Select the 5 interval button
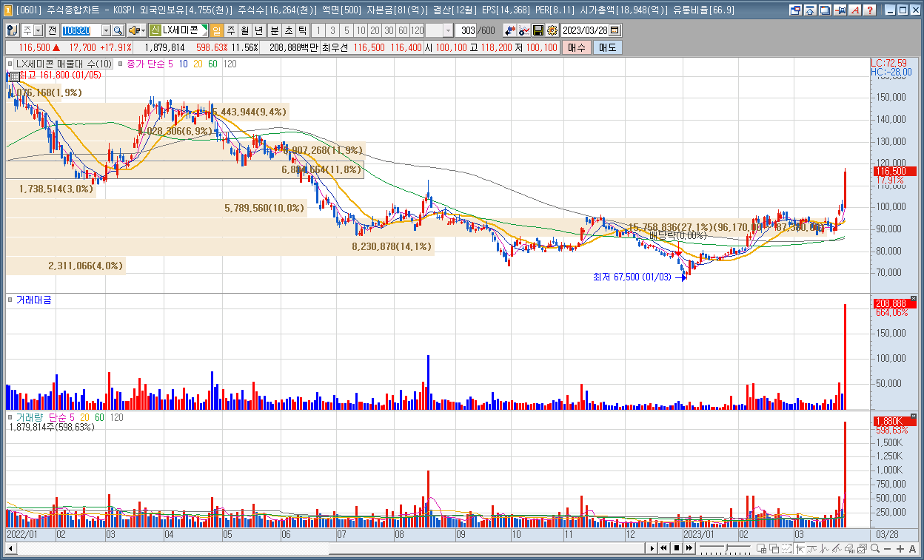The image size is (924, 560). coord(346,30)
